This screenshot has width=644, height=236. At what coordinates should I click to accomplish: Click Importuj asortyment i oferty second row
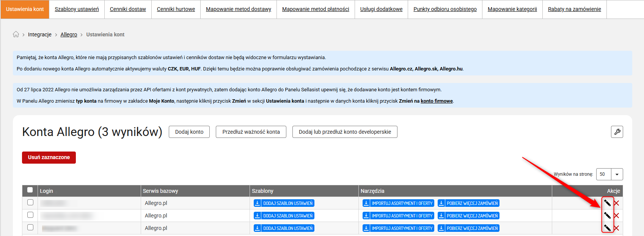(x=398, y=216)
